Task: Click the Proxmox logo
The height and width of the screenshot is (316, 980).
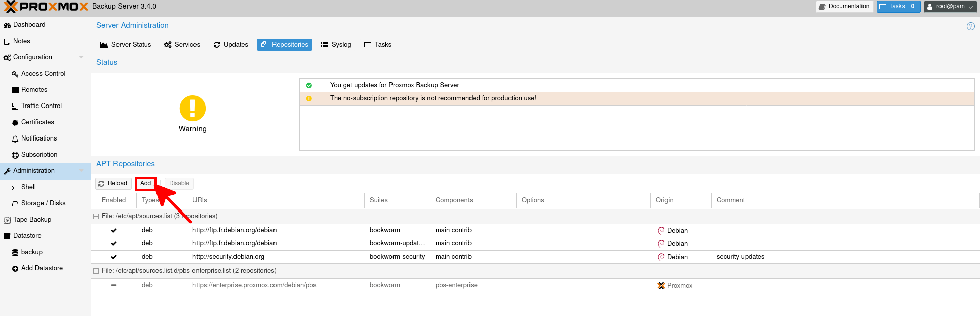Action: click(46, 7)
